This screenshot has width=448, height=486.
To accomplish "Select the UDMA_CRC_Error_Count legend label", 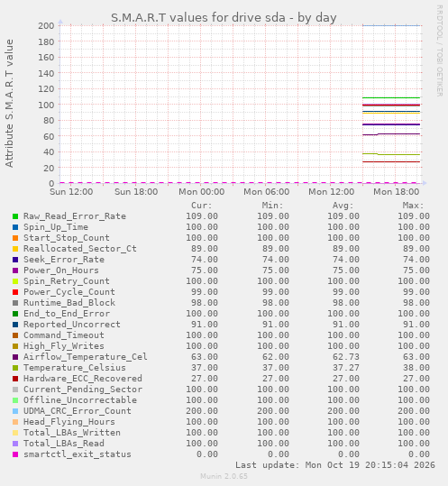I will coord(78,411).
